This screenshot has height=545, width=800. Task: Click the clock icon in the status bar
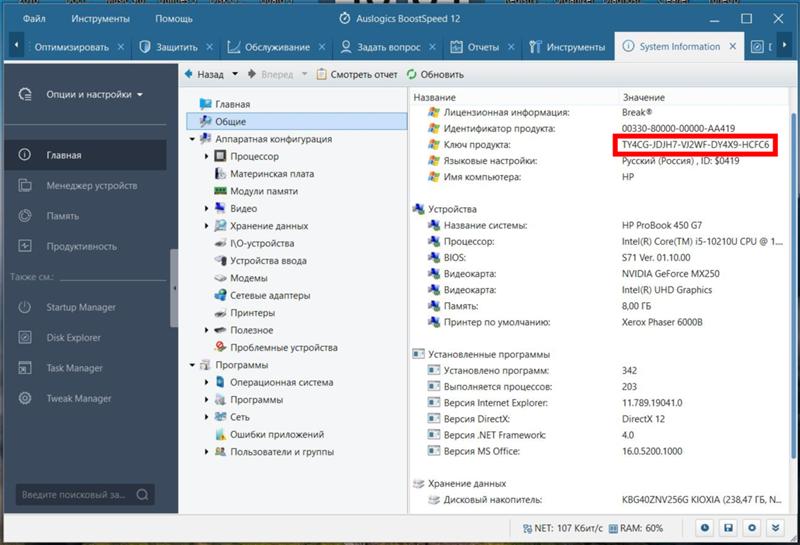705,528
